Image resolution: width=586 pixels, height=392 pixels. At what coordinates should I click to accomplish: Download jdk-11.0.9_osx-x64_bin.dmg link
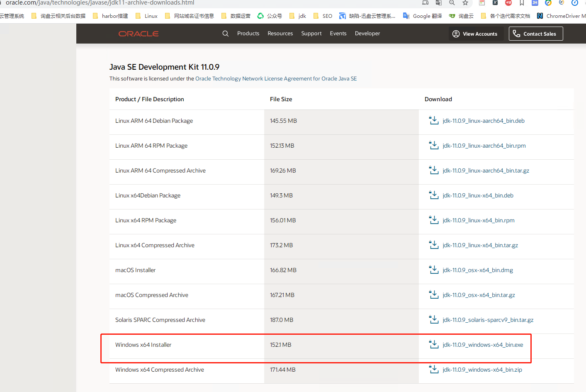[478, 270]
